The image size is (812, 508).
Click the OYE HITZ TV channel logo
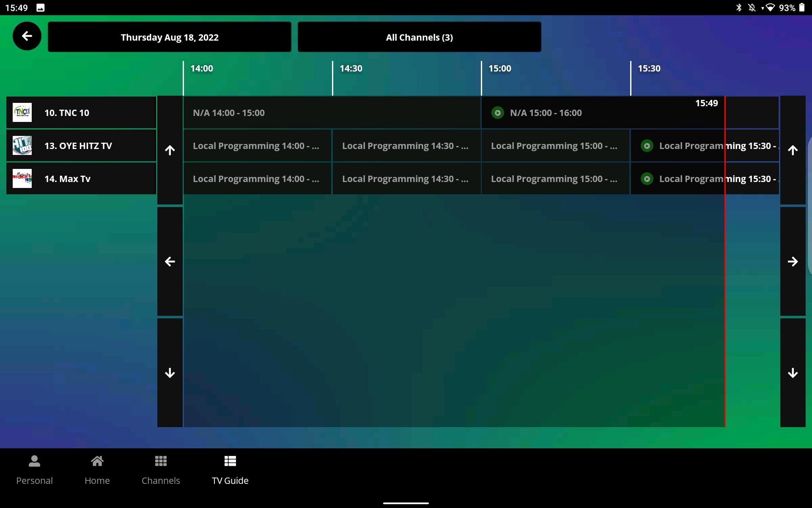(22, 145)
